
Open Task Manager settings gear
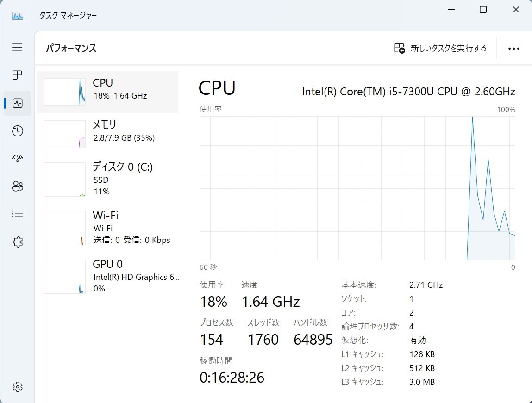[x=17, y=387]
